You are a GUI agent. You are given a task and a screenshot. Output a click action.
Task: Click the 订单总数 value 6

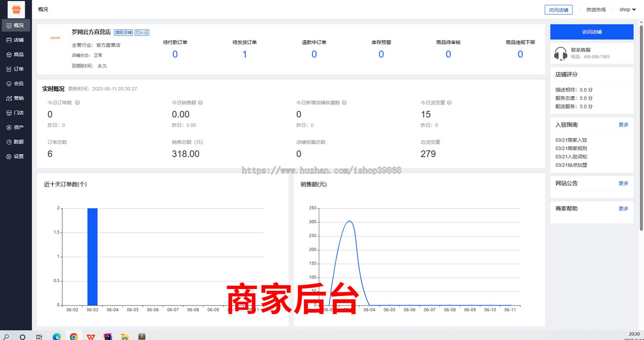click(50, 154)
